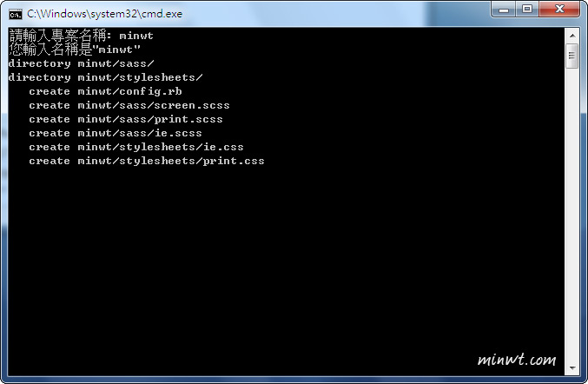The image size is (588, 384).
Task: Click the project name prompt line
Action: click(x=81, y=36)
